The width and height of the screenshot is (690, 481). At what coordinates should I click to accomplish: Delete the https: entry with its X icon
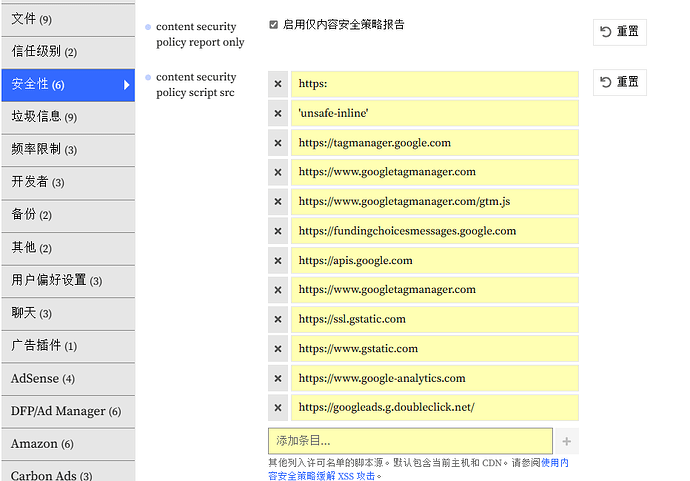tap(278, 84)
